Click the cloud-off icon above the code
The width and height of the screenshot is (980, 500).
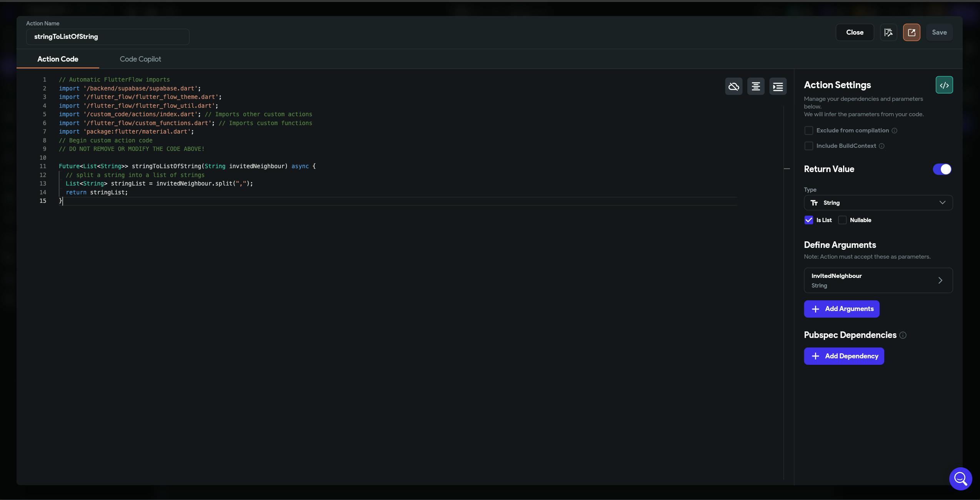point(733,86)
